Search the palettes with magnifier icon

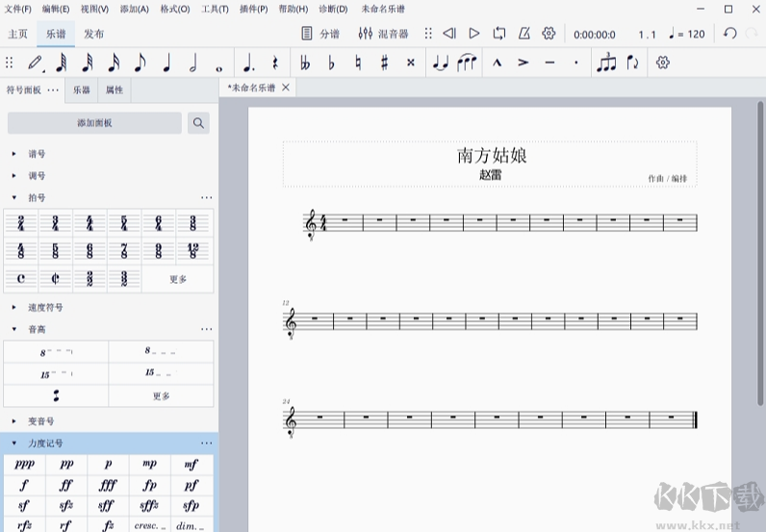coord(198,123)
